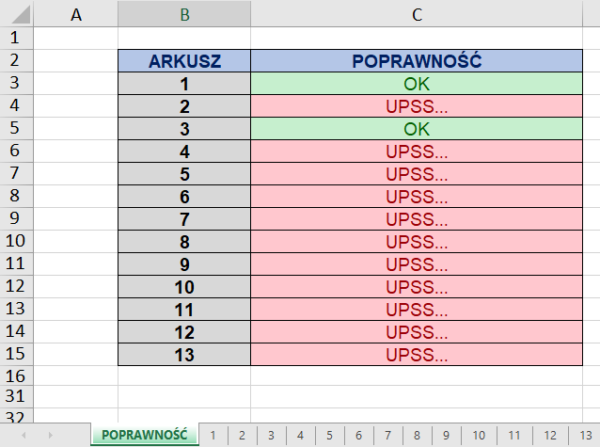Image resolution: width=600 pixels, height=447 pixels.
Task: Click the next sheet scroll arrow
Action: point(49,435)
